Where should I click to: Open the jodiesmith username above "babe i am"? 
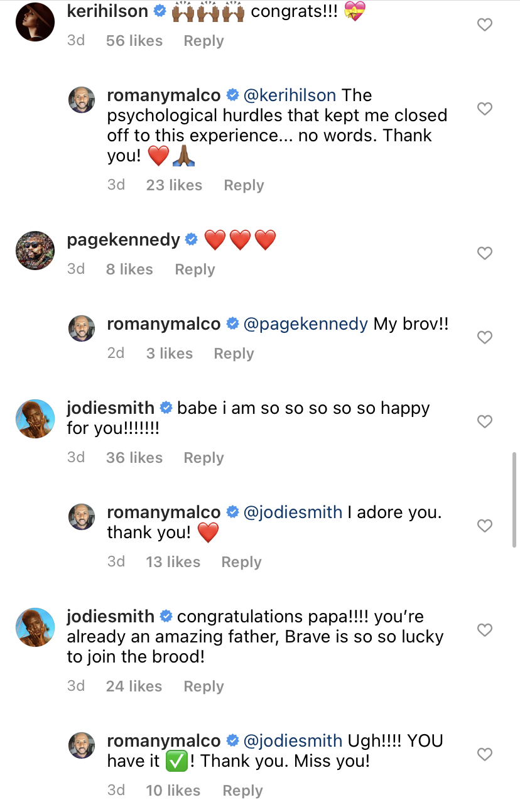click(x=111, y=408)
